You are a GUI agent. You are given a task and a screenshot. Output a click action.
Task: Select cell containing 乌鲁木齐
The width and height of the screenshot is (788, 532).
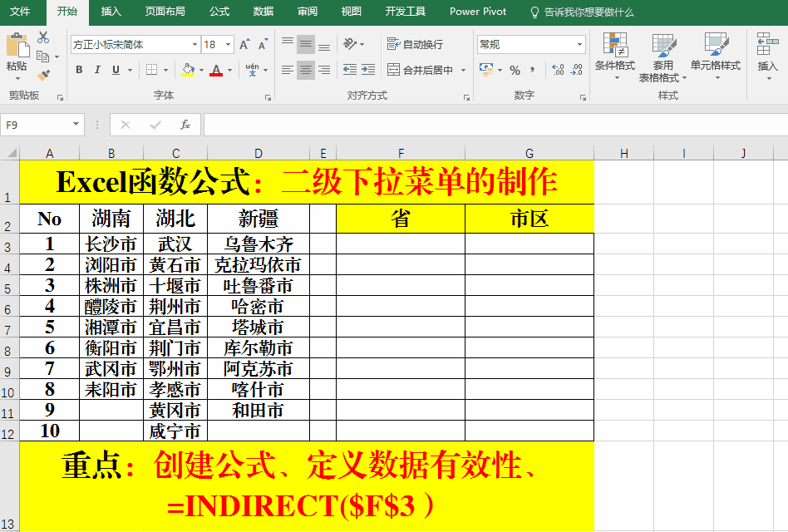pyautogui.click(x=259, y=244)
